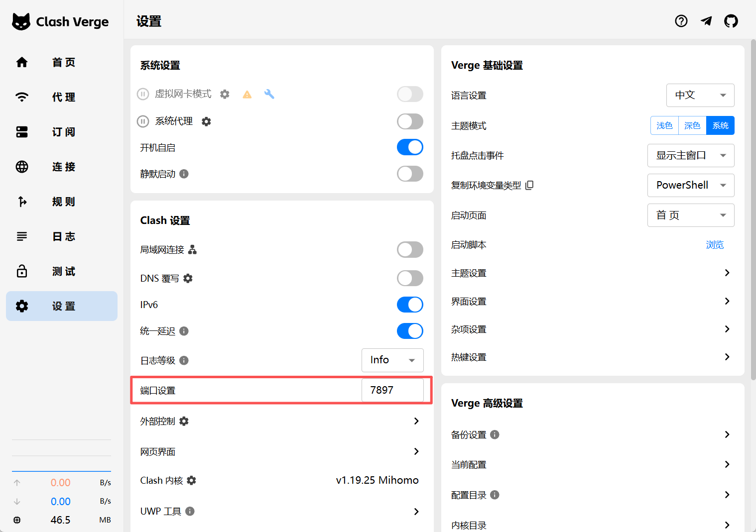Disable the IPv6 switch
Image resolution: width=756 pixels, height=532 pixels.
click(410, 305)
